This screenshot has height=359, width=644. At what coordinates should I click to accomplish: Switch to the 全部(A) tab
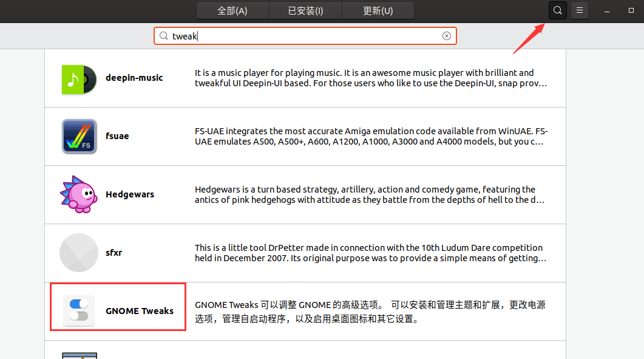click(x=232, y=11)
